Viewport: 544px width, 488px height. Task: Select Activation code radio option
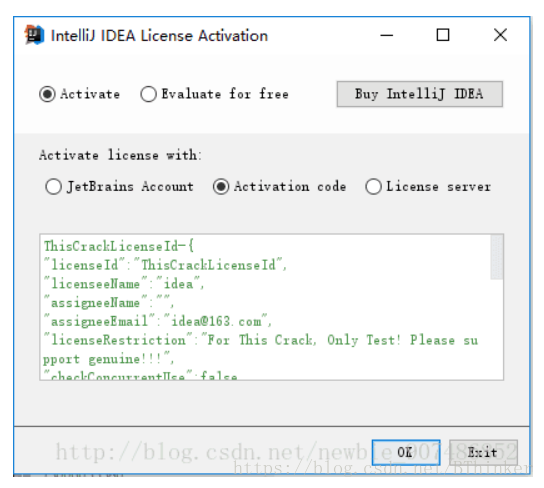221,187
